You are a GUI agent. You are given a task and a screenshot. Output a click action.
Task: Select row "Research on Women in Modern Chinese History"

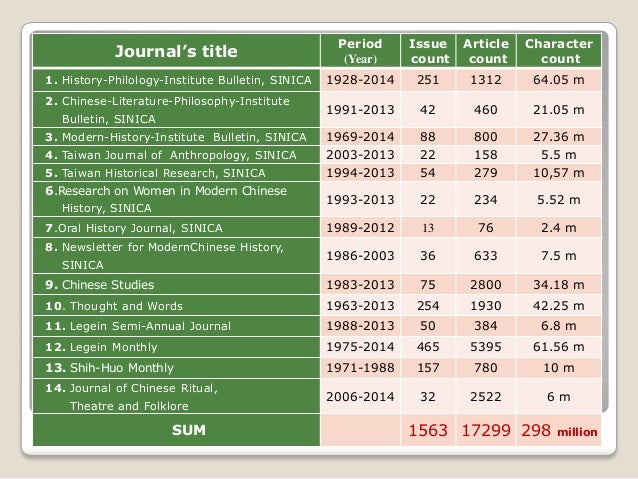(317, 199)
